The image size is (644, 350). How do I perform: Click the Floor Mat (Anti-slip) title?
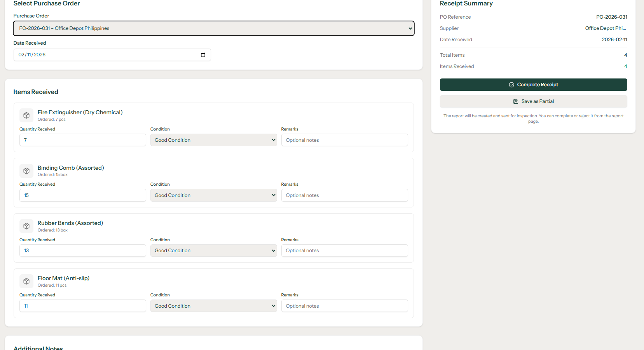pos(63,278)
